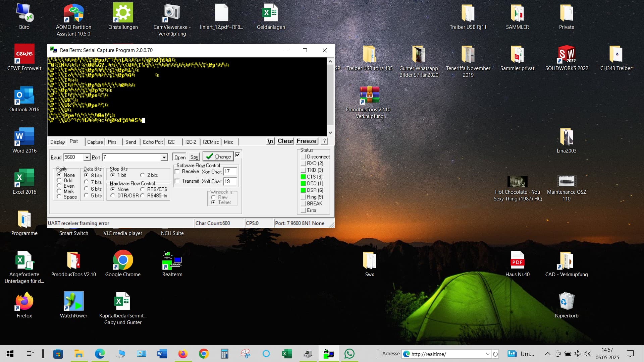This screenshot has width=644, height=362.
Task: Select 7 bits data bits option
Action: 86,182
